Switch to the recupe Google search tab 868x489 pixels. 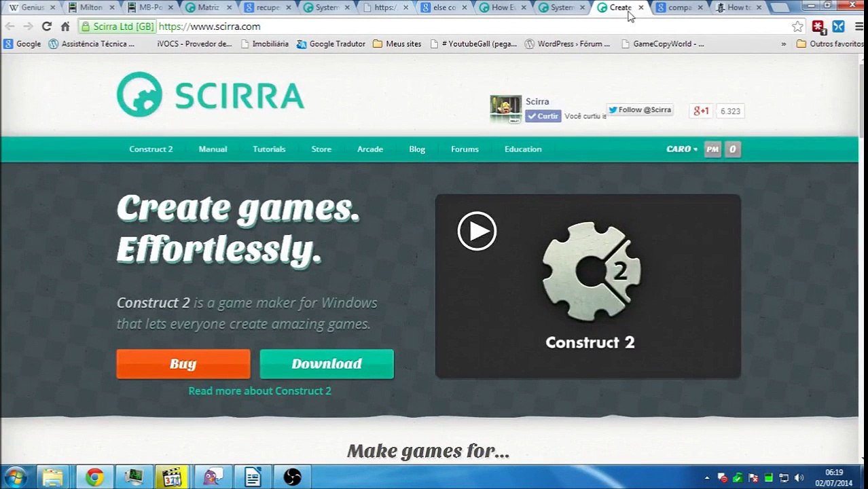pyautogui.click(x=268, y=7)
